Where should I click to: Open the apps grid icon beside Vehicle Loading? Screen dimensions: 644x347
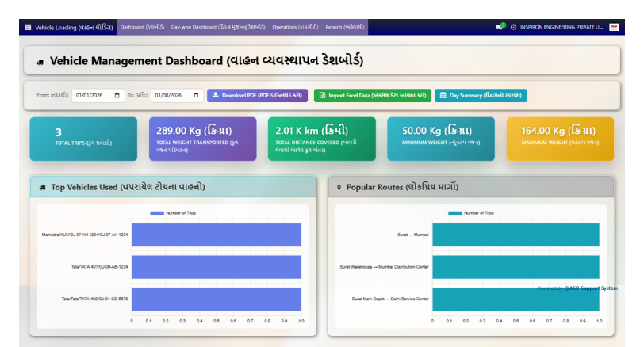pyautogui.click(x=28, y=28)
